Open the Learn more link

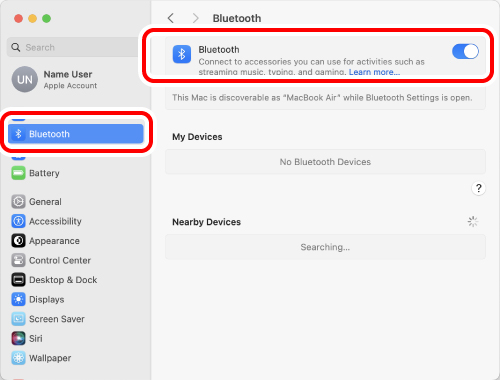374,72
